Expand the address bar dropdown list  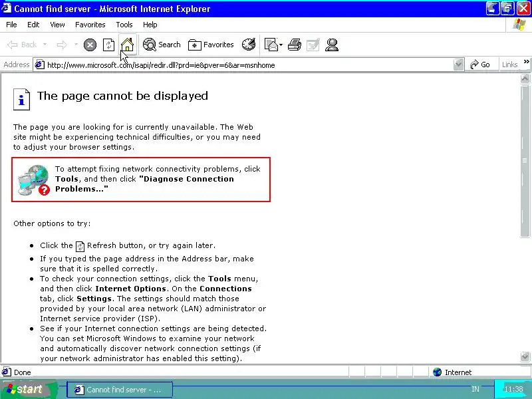coord(458,65)
